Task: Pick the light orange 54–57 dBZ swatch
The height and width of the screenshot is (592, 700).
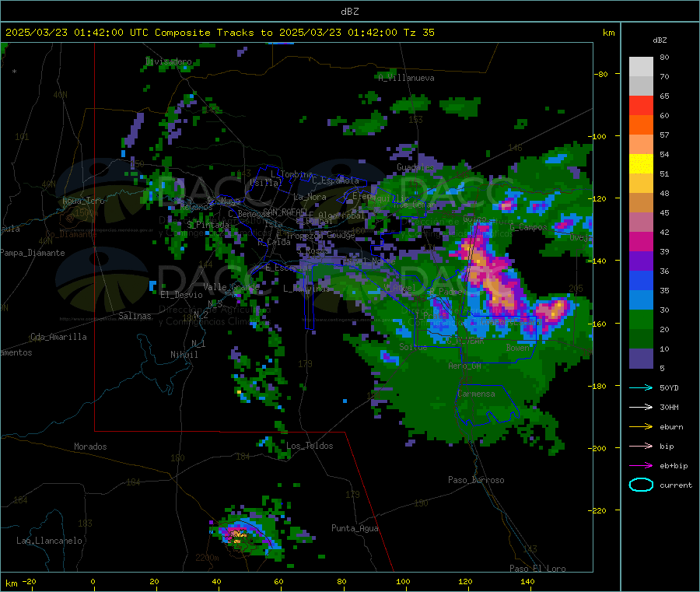Action: point(641,144)
